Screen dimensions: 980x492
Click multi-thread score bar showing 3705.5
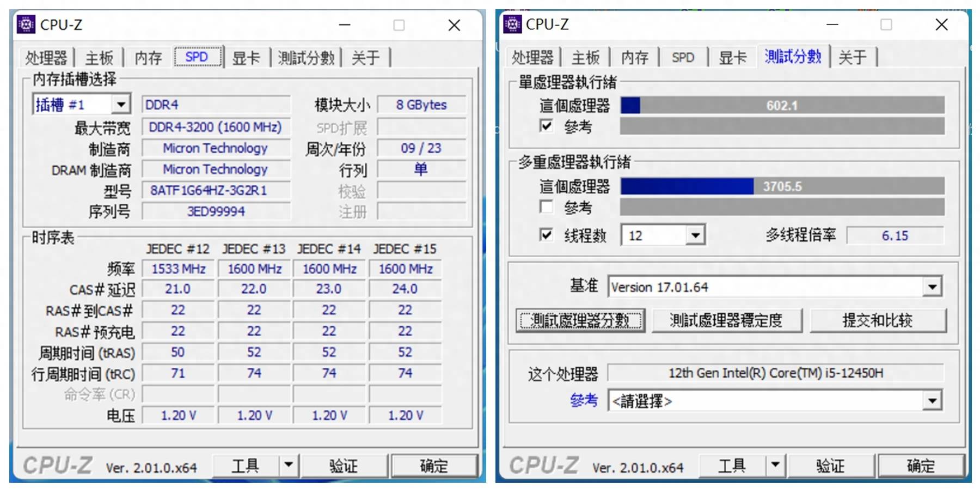coord(782,186)
